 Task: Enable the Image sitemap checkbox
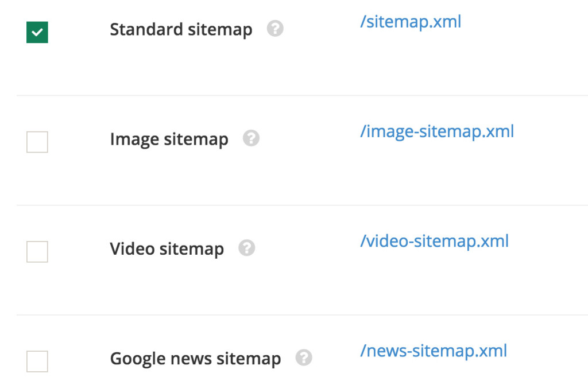coord(37,142)
